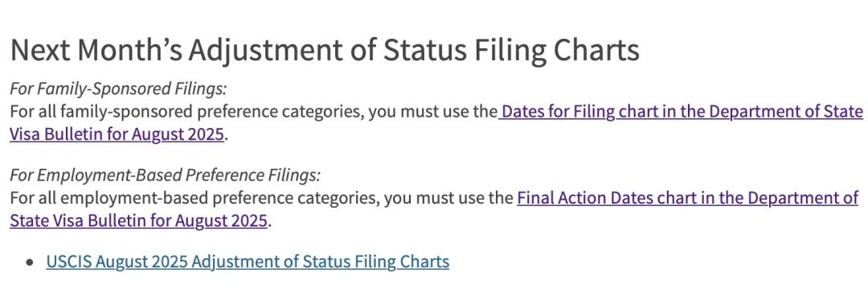Click 'you must use the' in the employment-based paragraph
Screen dimensions: 868x297
(448, 198)
